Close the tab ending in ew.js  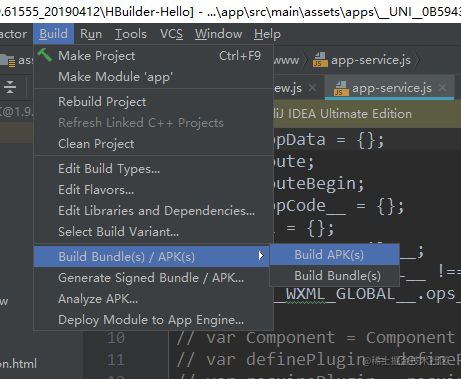(x=312, y=88)
